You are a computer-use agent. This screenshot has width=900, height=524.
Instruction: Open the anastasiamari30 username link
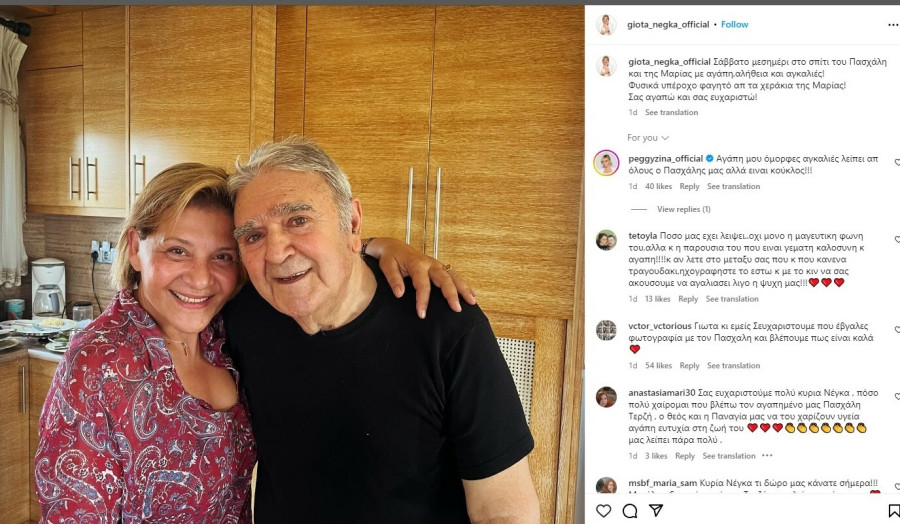pos(661,393)
